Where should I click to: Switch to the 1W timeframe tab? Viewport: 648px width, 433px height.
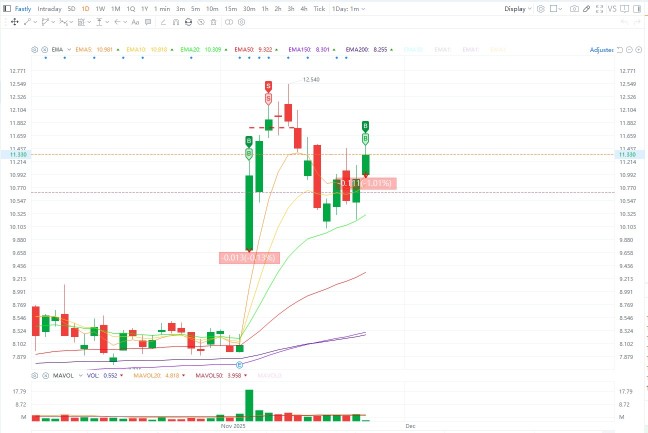coord(100,9)
